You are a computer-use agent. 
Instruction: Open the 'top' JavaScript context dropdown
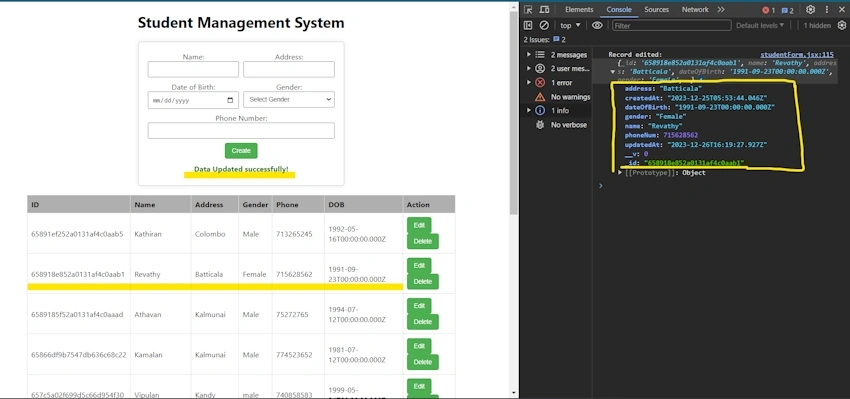(570, 25)
